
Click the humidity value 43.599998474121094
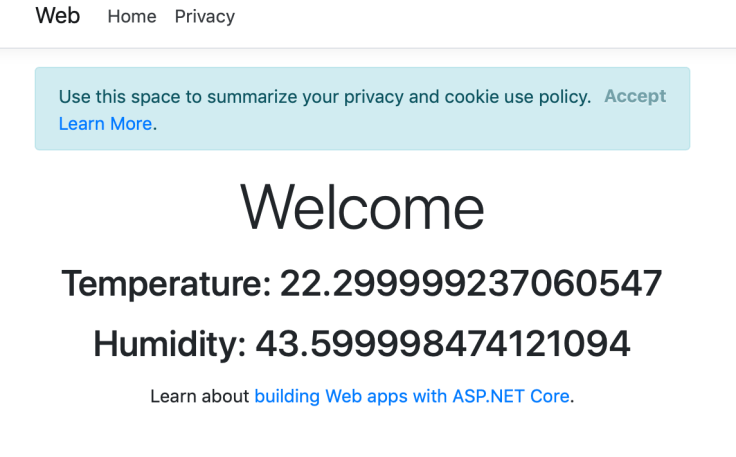(442, 344)
